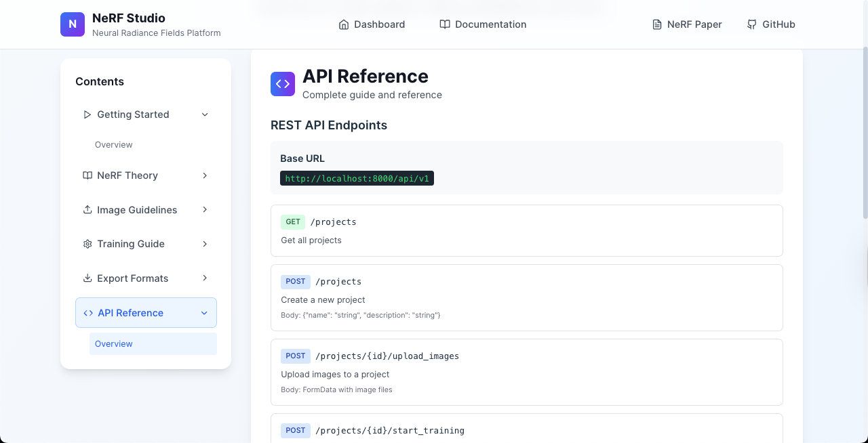Click the NeRF Paper document icon

[x=656, y=24]
